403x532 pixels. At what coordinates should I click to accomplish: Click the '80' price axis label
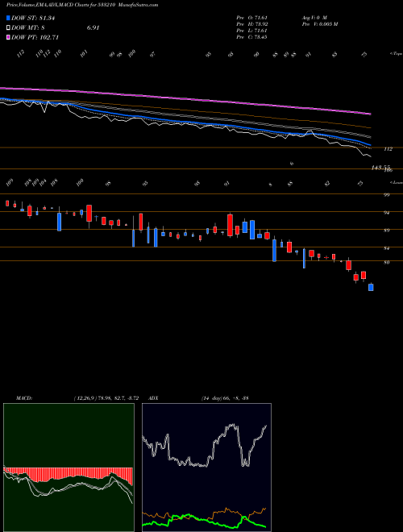386,262
